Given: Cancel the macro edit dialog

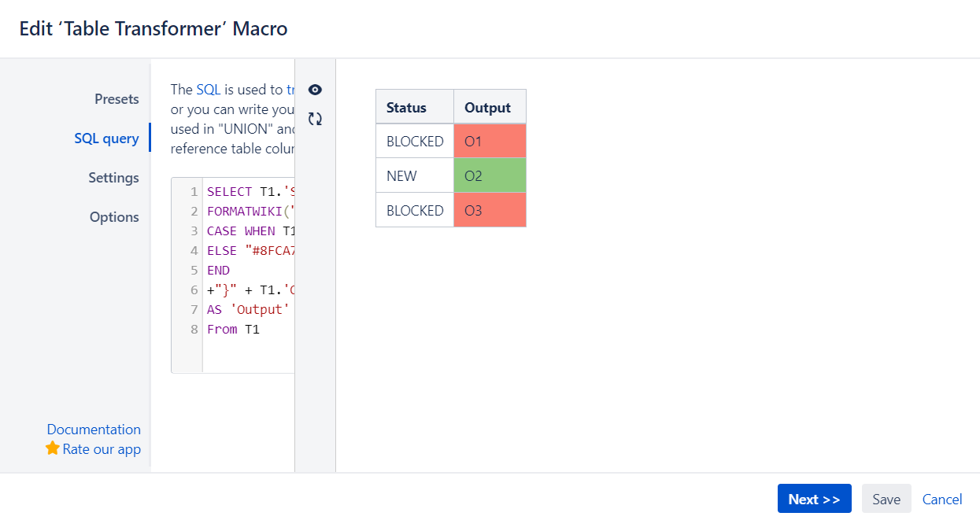Looking at the screenshot, I should click(x=942, y=499).
